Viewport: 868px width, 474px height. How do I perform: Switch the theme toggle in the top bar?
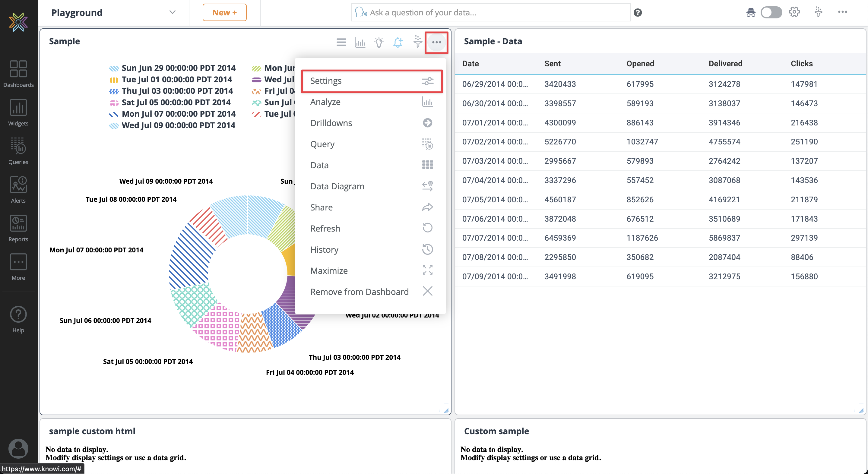point(771,12)
